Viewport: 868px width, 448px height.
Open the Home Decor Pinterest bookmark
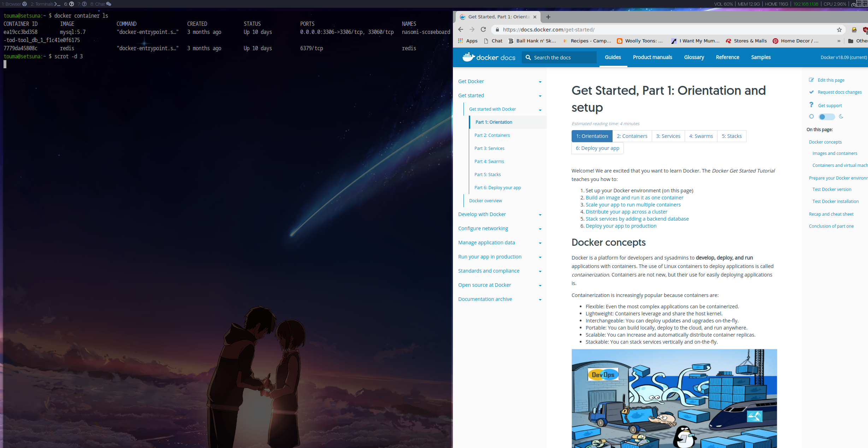[796, 41]
